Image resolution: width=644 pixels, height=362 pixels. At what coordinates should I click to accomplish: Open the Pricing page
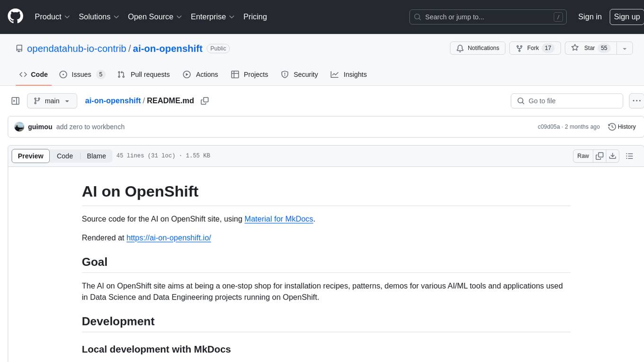255,17
